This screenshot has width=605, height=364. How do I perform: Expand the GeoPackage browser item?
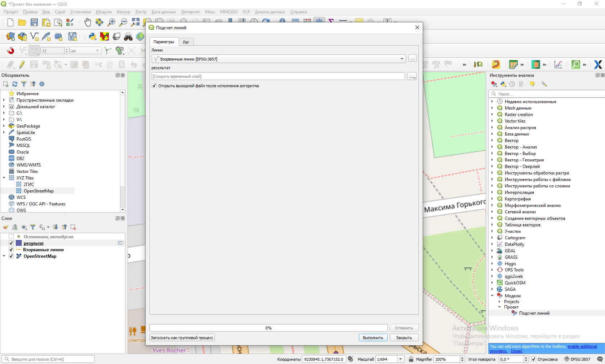pyautogui.click(x=4, y=126)
